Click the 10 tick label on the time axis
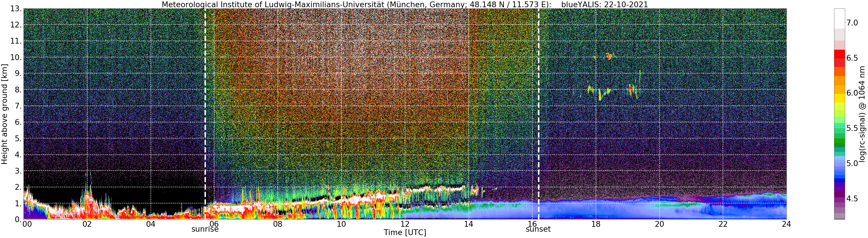The height and width of the screenshot is (238, 868). [341, 224]
